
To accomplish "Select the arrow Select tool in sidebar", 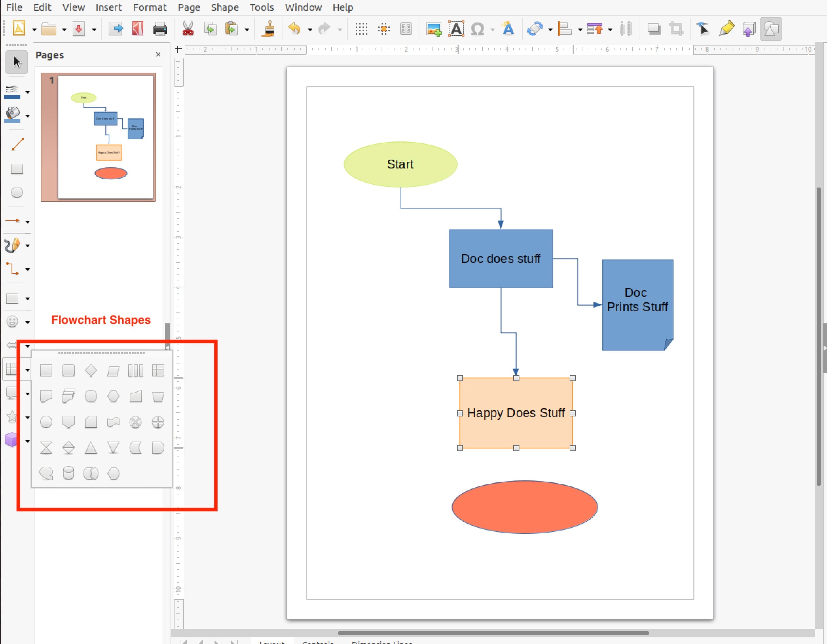I will pos(16,62).
